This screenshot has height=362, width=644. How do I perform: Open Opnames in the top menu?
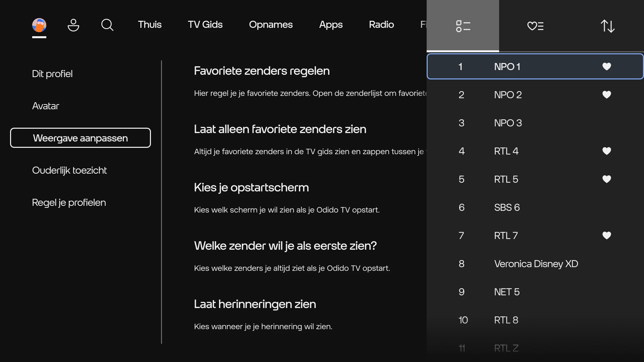(x=271, y=24)
